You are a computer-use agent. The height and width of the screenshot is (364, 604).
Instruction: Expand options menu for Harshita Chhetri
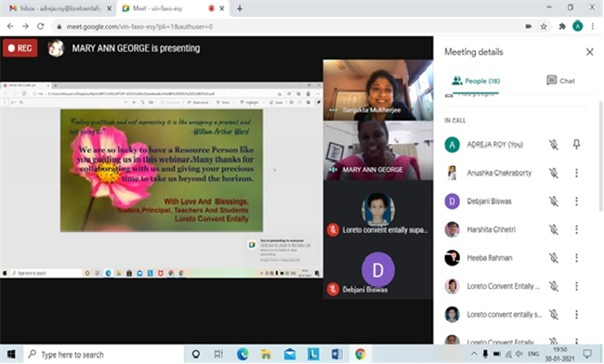[576, 229]
